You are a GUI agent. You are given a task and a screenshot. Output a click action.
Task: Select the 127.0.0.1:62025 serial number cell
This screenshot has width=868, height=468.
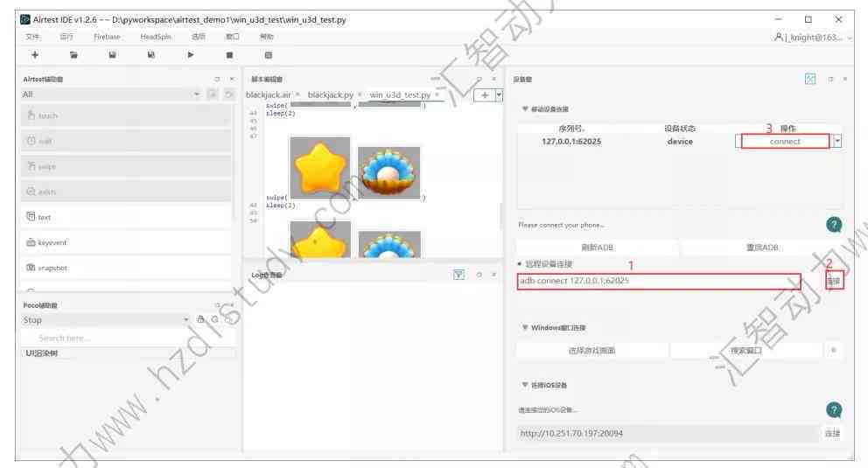[571, 141]
